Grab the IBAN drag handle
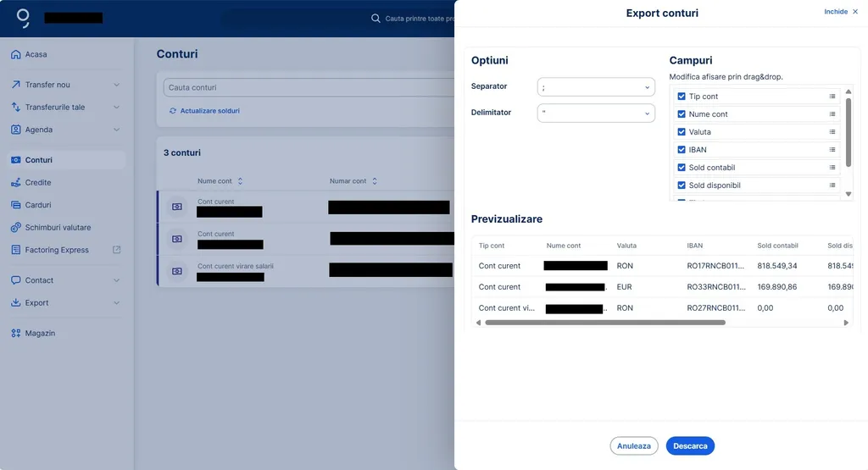The width and height of the screenshot is (868, 470). (x=832, y=149)
